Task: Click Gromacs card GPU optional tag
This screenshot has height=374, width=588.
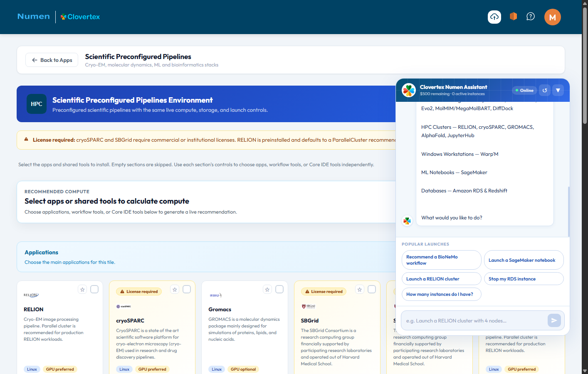Action: [x=243, y=369]
